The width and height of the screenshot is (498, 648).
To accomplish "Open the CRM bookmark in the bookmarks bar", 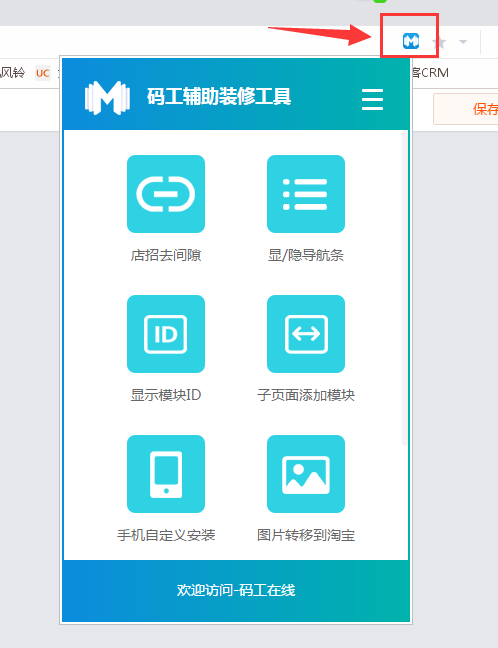I will pyautogui.click(x=430, y=73).
